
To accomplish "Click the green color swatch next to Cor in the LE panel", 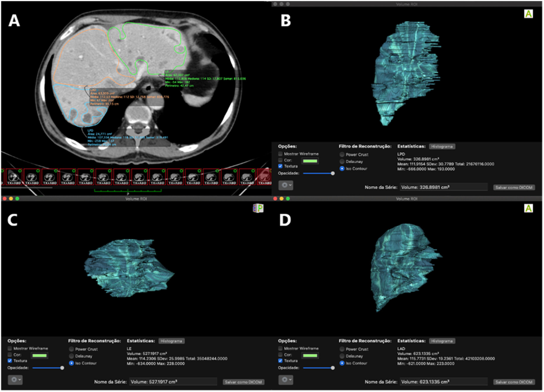I will pyautogui.click(x=39, y=355).
